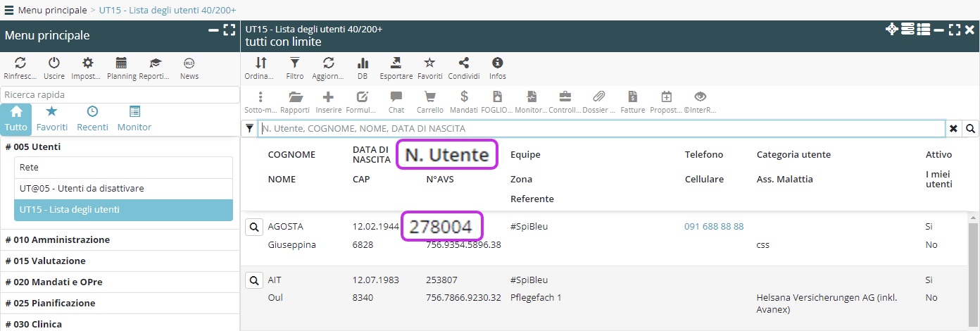Open the Mandati dollar icon
Viewport: 980px width, 331px height.
pos(464,97)
